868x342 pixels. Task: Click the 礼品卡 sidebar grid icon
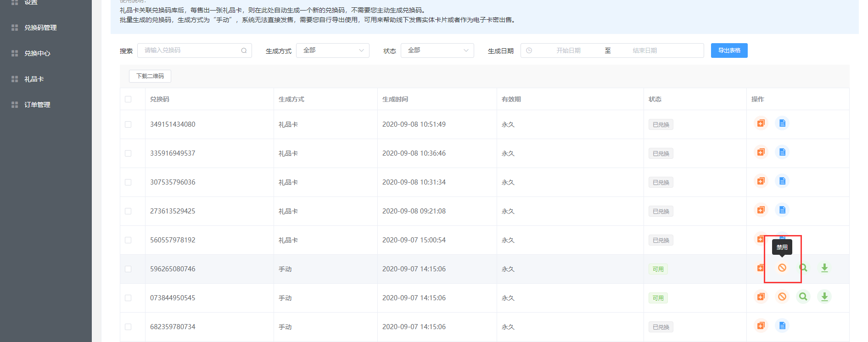(15, 79)
